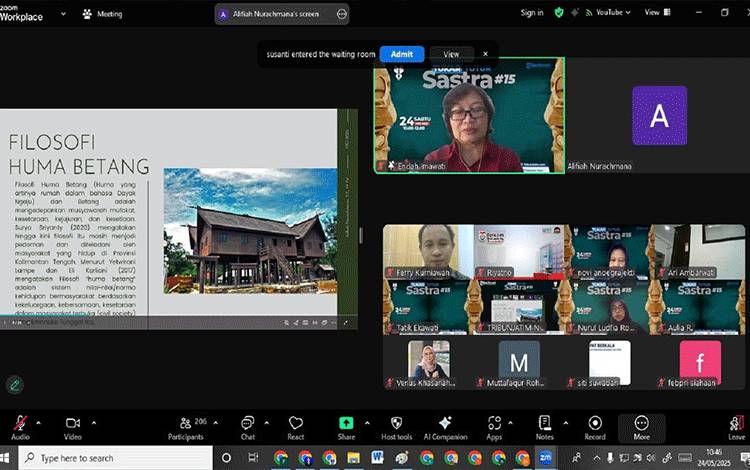Open the YouTube live stream dropdown

608,12
